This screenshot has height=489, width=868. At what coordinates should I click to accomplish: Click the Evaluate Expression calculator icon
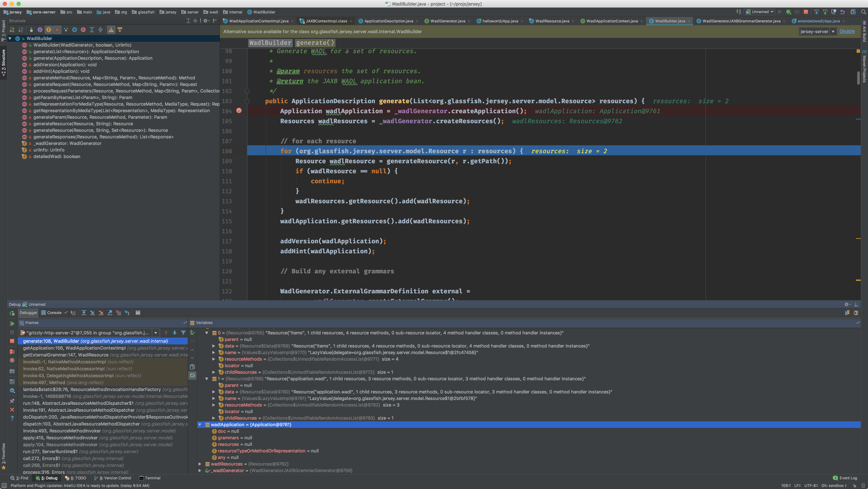tap(138, 313)
